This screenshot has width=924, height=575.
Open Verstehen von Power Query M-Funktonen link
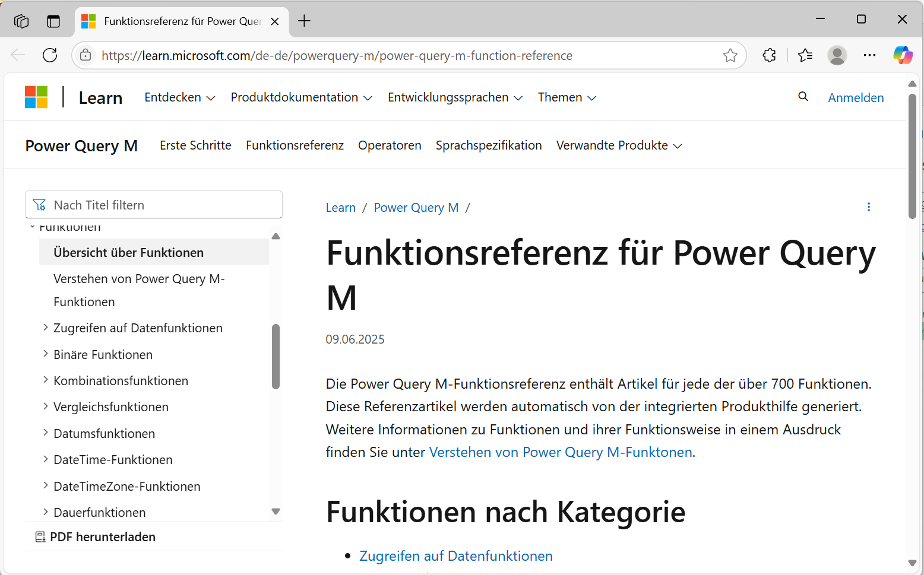561,452
